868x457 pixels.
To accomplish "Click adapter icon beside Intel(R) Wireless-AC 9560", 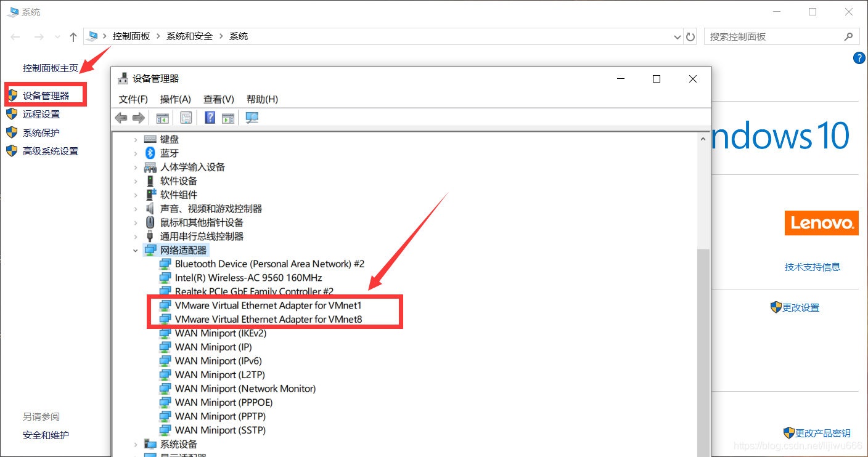I will point(165,278).
